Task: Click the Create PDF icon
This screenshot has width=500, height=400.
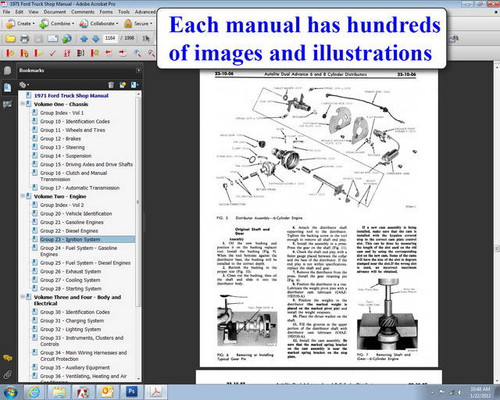Action: tap(10, 24)
